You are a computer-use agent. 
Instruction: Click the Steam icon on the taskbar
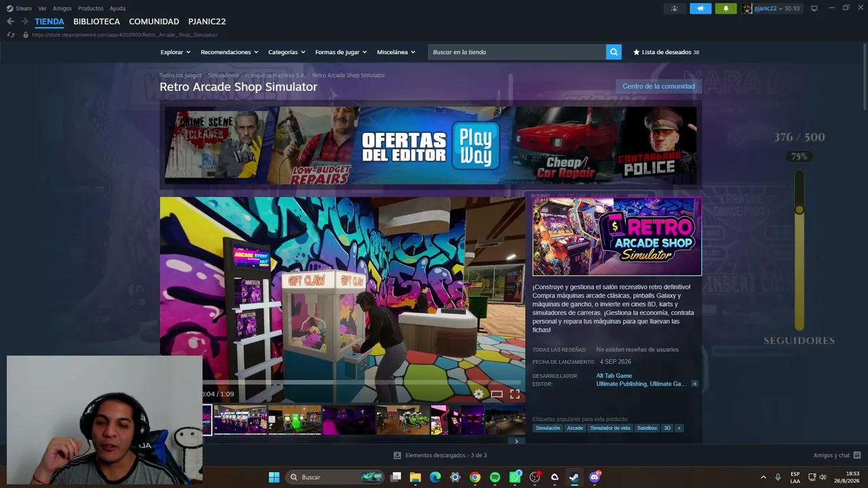574,477
